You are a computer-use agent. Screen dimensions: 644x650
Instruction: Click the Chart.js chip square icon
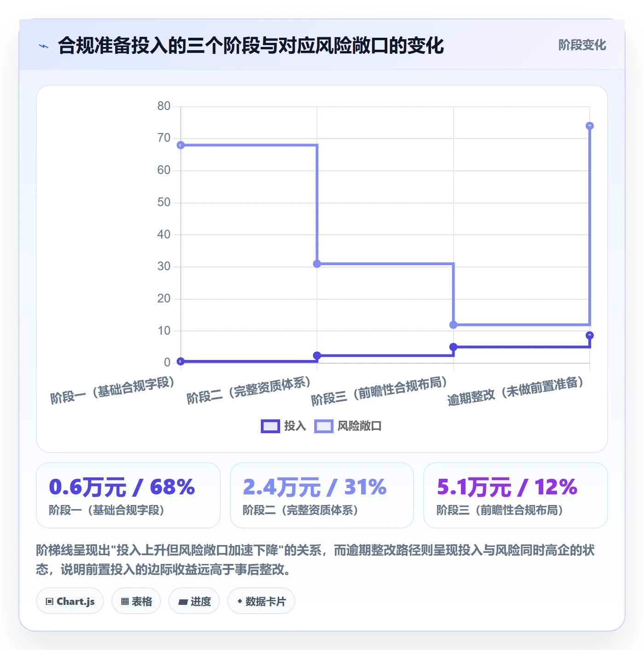pos(50,602)
